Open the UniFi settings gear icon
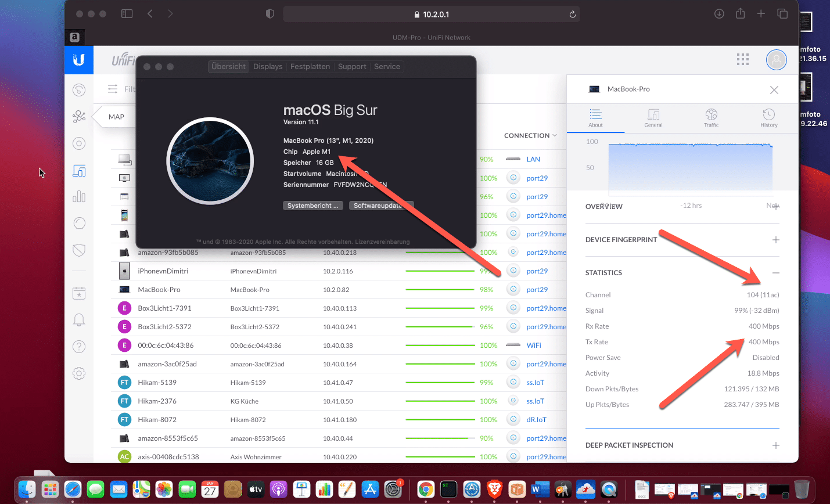The height and width of the screenshot is (504, 830). tap(79, 373)
